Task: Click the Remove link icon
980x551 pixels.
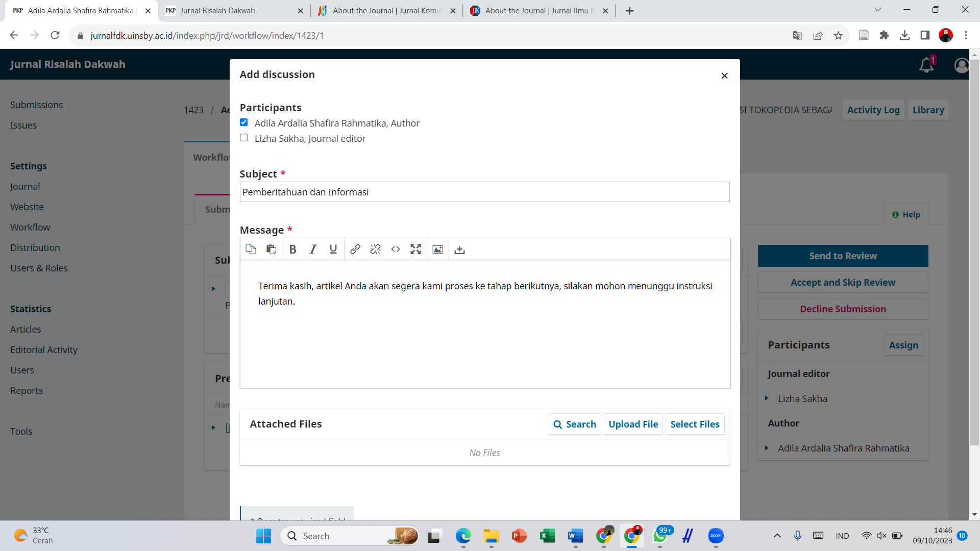Action: pyautogui.click(x=376, y=249)
